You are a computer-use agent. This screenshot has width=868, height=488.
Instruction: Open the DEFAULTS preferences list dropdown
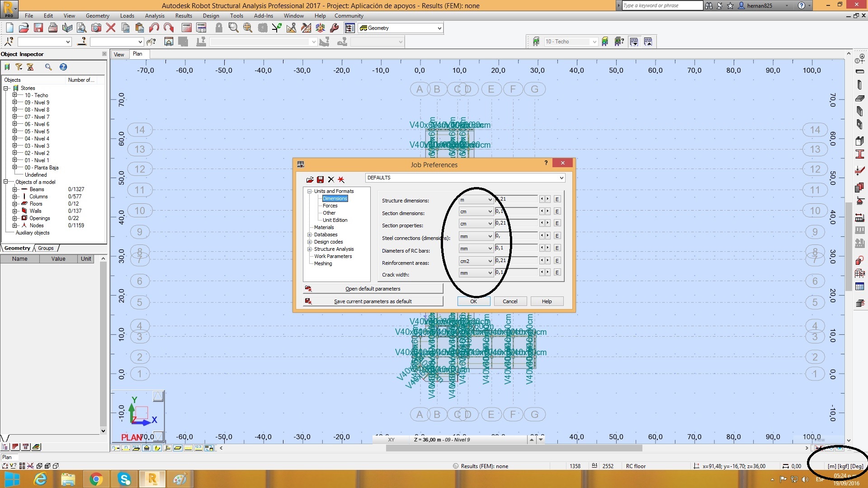[561, 178]
